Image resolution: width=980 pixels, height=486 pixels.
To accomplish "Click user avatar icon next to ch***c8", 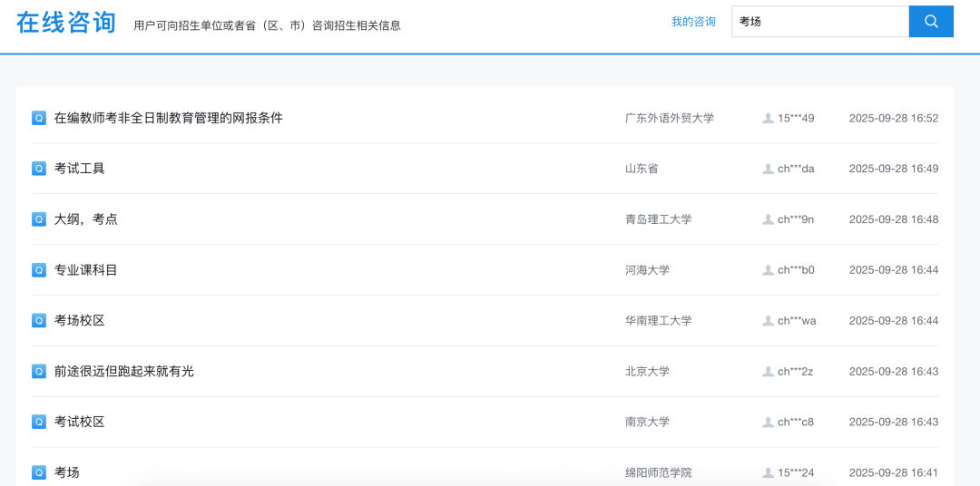I will (769, 423).
